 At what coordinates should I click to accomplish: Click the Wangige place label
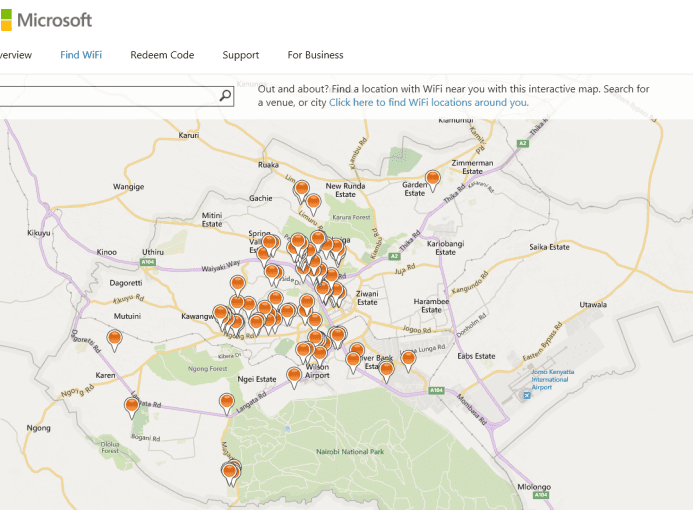129,187
